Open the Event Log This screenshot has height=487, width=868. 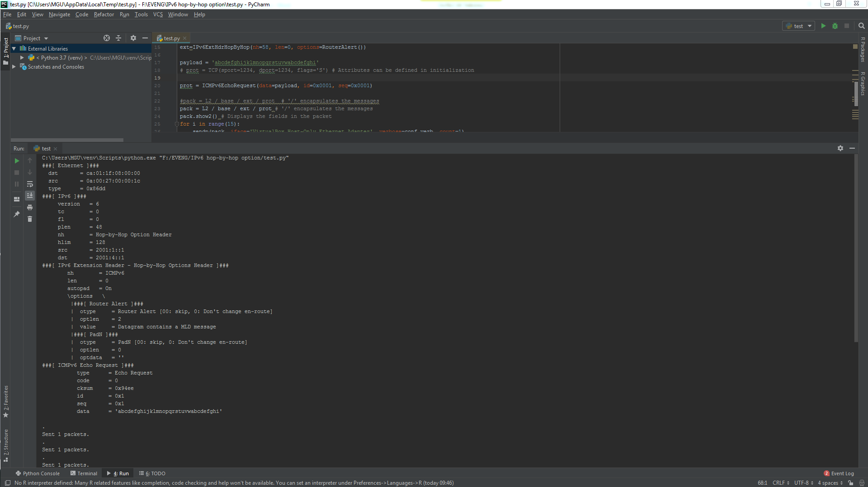839,473
